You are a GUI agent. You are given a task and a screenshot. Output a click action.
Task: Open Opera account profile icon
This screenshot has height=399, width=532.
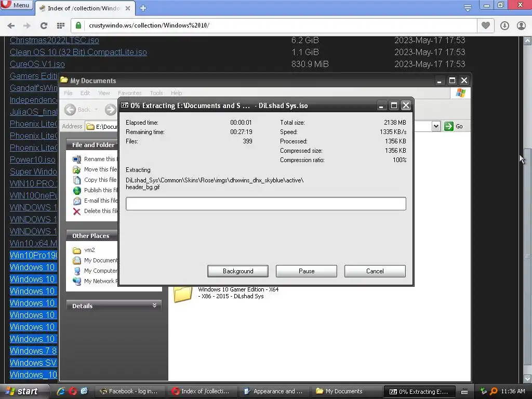[x=521, y=25]
